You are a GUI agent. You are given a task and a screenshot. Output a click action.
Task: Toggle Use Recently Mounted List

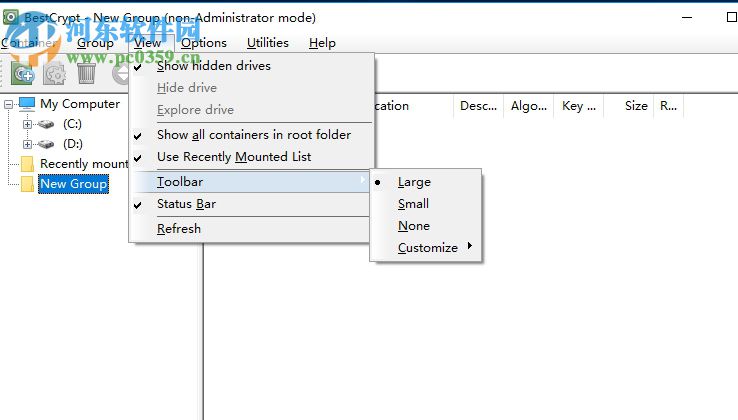coord(251,157)
